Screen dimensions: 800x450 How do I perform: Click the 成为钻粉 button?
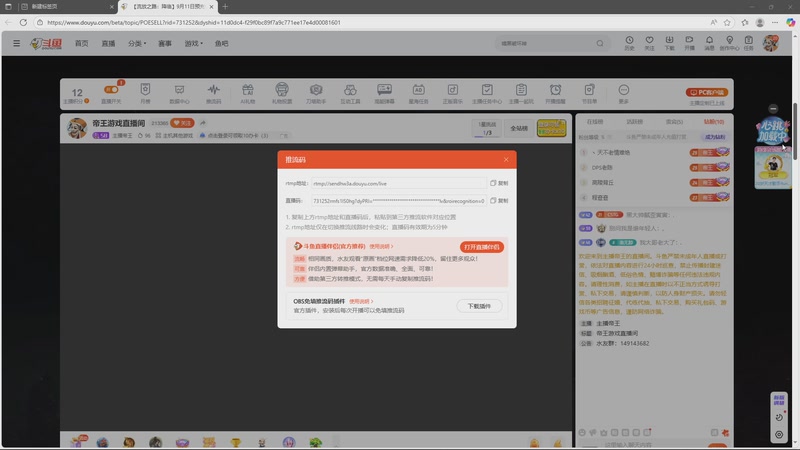pos(715,137)
